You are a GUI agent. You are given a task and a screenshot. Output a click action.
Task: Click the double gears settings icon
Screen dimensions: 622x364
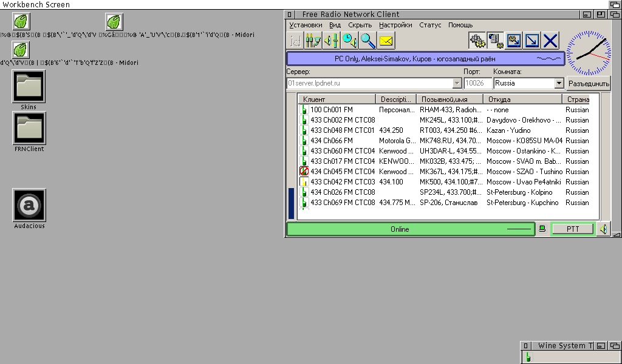tap(477, 41)
